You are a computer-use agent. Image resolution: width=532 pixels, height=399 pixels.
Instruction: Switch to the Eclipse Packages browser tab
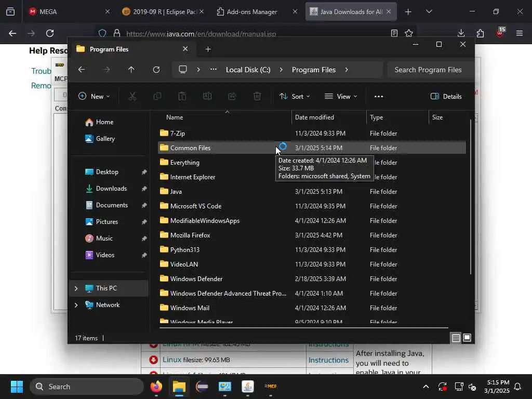point(163,11)
